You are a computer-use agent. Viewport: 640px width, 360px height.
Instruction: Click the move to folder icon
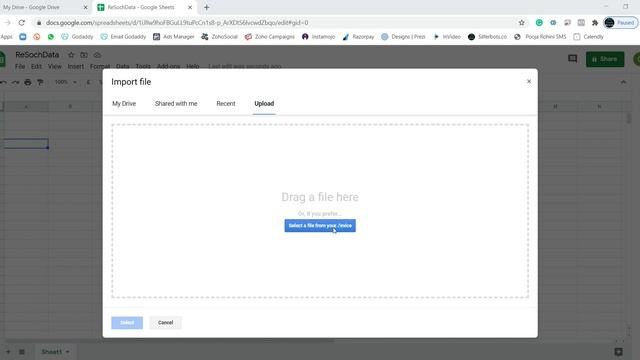tap(84, 55)
